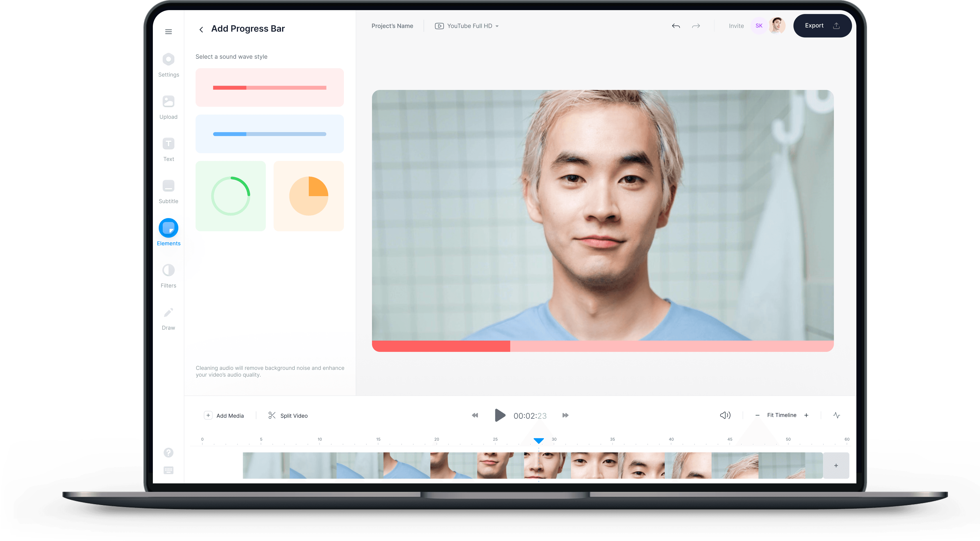
Task: Click the Invite link
Action: [x=736, y=26]
